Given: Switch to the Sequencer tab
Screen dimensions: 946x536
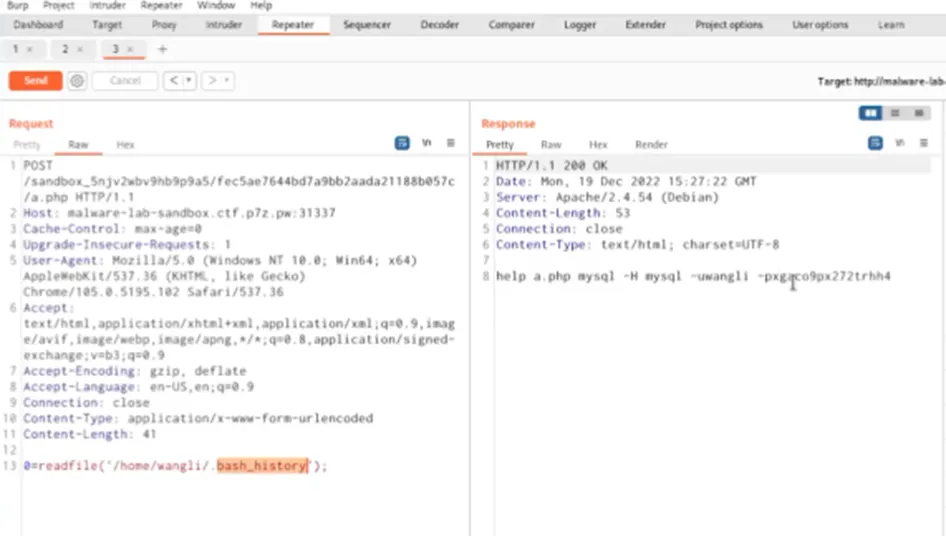Looking at the screenshot, I should tap(367, 25).
